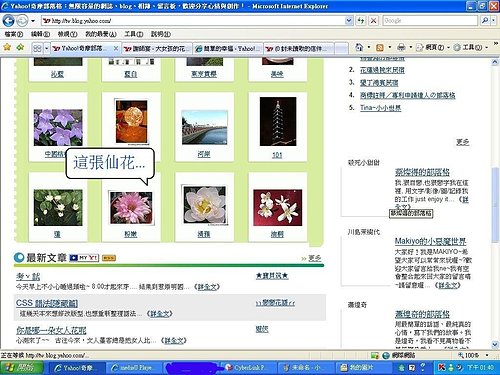
Task: Open the Makiyo blog title link
Action: [430, 241]
